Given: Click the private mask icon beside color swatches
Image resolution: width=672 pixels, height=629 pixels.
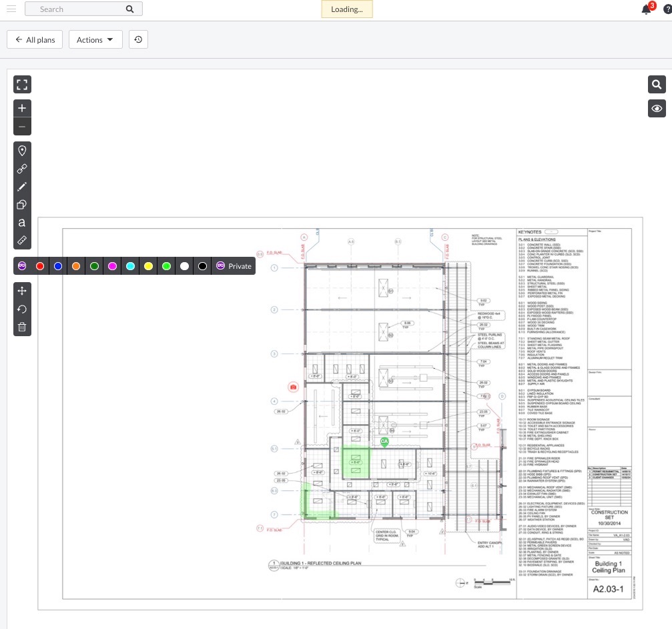Looking at the screenshot, I should pyautogui.click(x=22, y=266).
